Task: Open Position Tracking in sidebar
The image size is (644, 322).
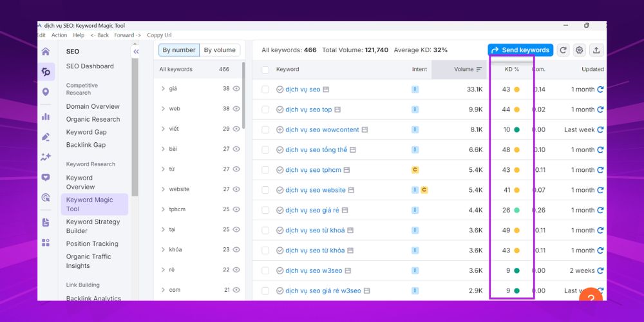Action: coord(92,243)
